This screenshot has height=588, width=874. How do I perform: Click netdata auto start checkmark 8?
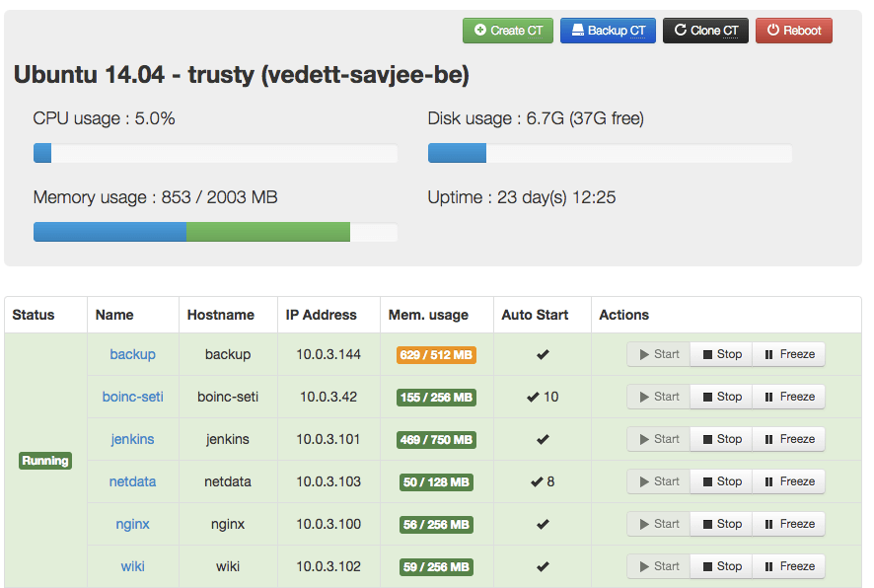(x=543, y=481)
